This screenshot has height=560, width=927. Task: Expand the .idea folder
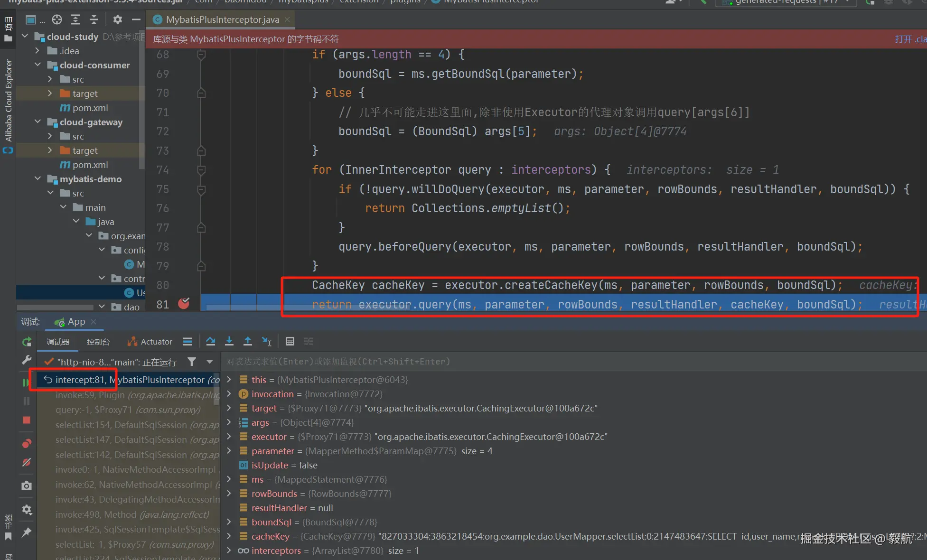point(37,51)
